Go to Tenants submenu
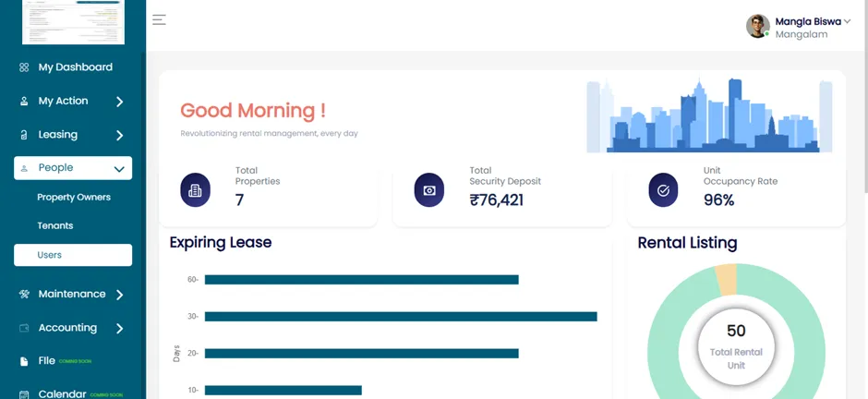868x399 pixels. 54,225
